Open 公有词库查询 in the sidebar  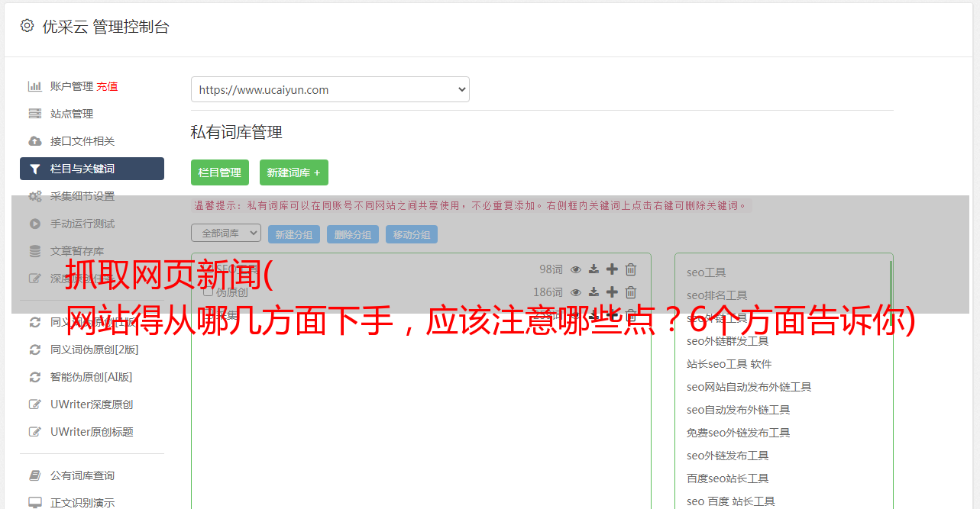pyautogui.click(x=82, y=475)
